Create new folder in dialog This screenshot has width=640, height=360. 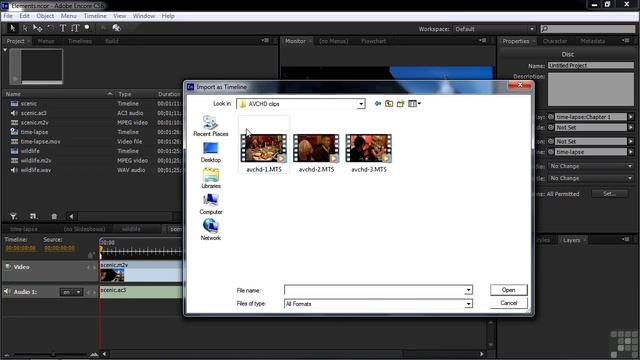[x=400, y=104]
